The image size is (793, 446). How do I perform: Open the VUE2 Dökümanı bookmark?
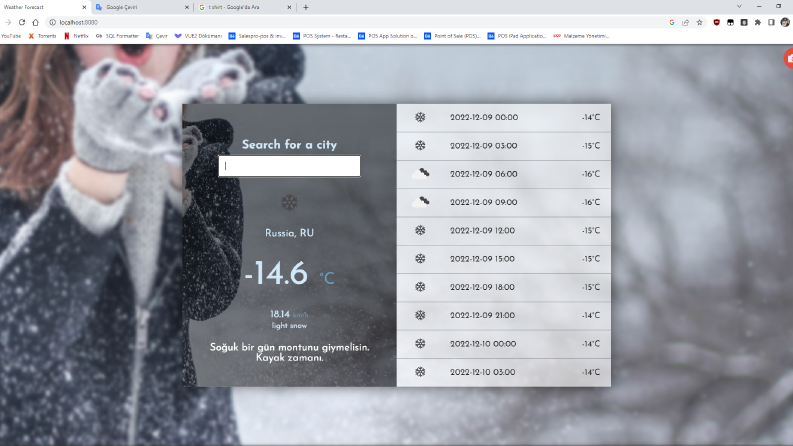click(x=198, y=36)
